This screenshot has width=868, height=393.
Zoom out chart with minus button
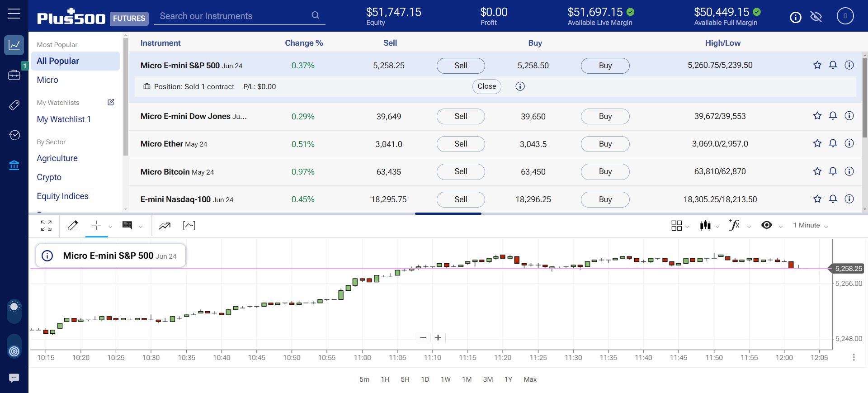click(423, 338)
